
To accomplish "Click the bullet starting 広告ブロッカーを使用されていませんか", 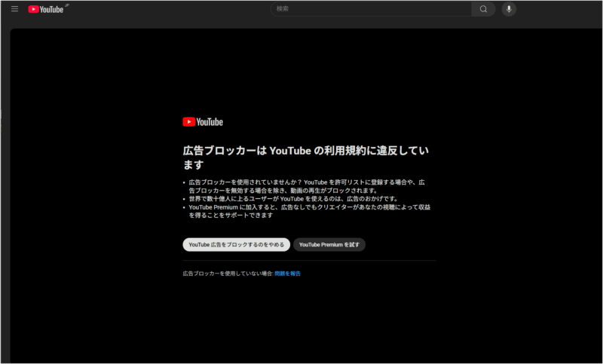I will coord(307,186).
